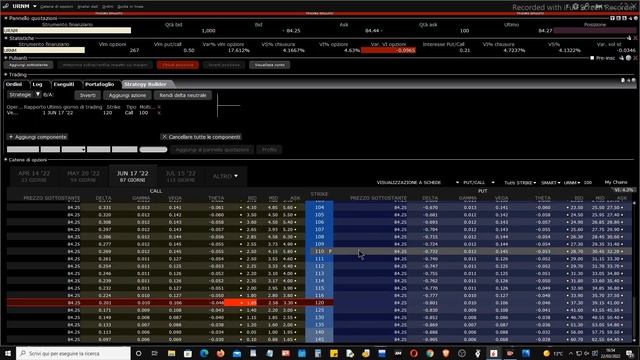Click the Windows Start button
The height and width of the screenshot is (360, 640).
8,353
